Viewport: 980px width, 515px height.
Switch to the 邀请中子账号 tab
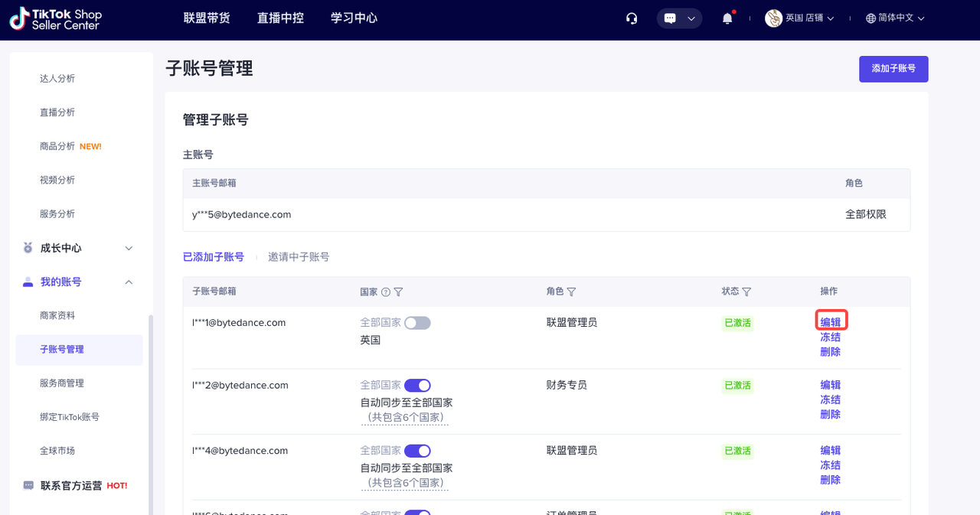click(299, 257)
